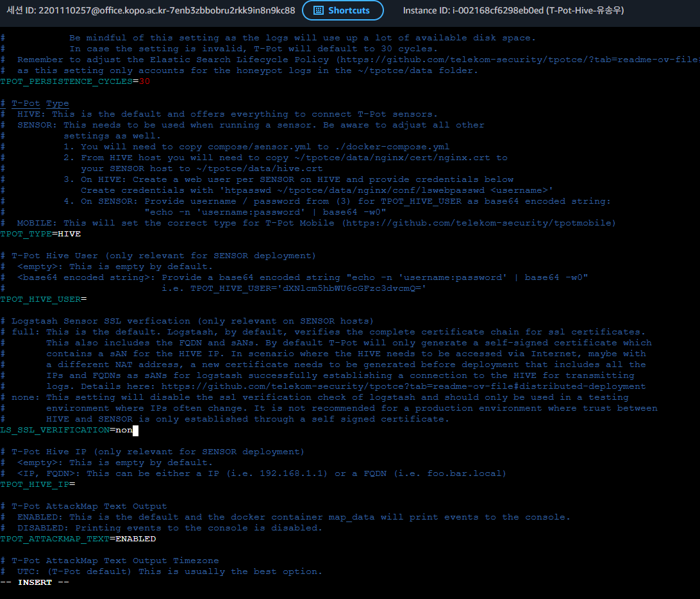The width and height of the screenshot is (700, 599).
Task: Click the '# Logstash Sensor SSL verfication' heading
Action: pos(187,321)
